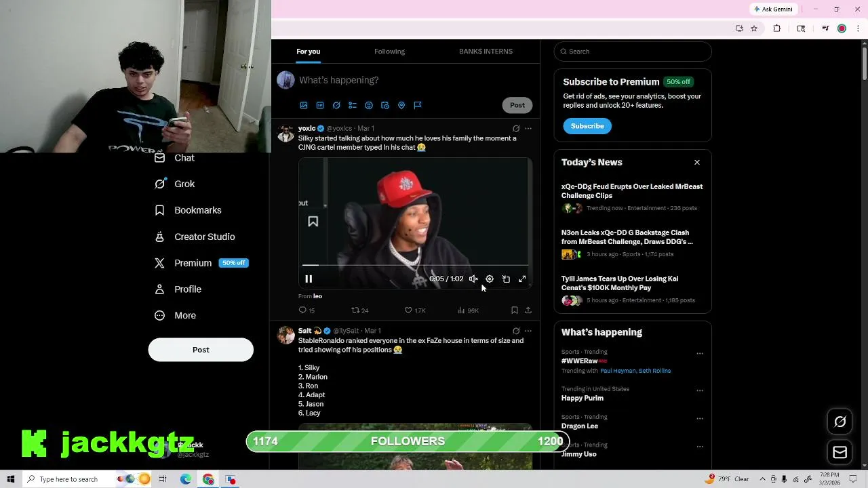Click the Search box

point(633,52)
